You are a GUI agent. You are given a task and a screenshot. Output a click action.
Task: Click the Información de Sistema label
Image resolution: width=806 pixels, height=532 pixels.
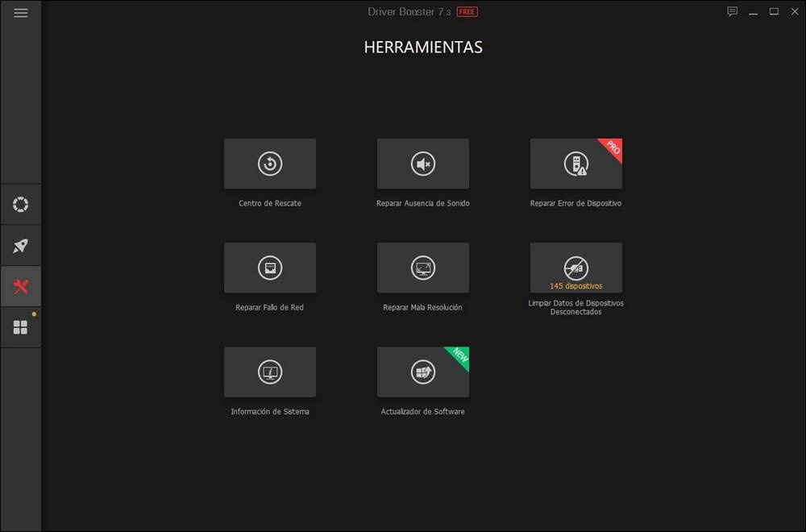coord(270,411)
